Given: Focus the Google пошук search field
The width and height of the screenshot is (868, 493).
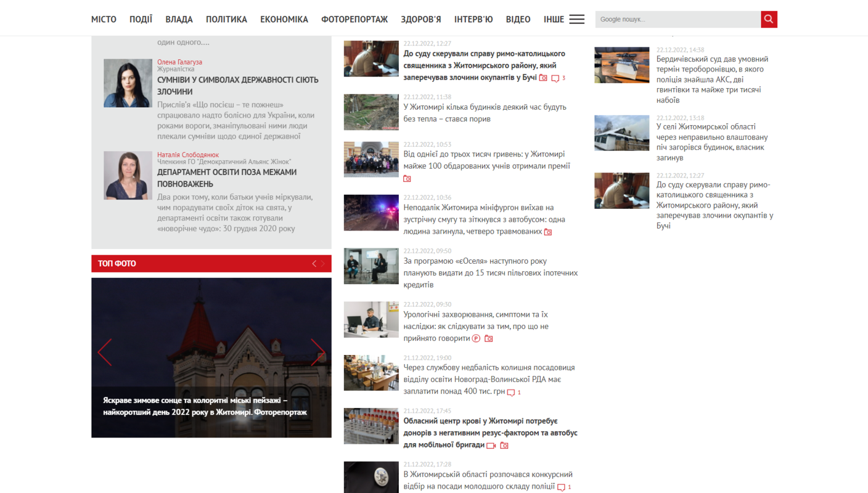Looking at the screenshot, I should pos(678,19).
